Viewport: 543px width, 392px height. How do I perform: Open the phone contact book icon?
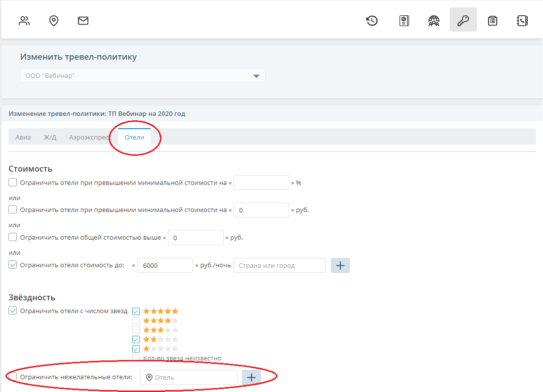tap(522, 21)
